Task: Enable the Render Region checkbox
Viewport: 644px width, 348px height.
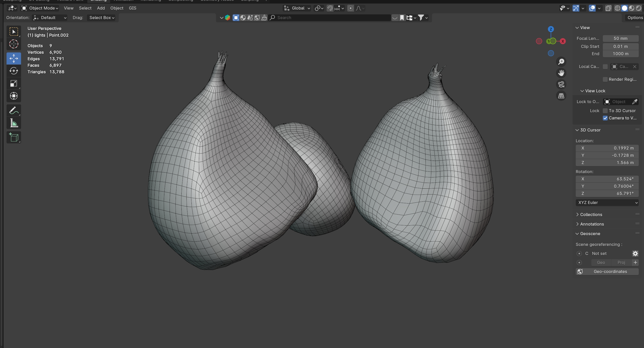Action: coord(605,79)
